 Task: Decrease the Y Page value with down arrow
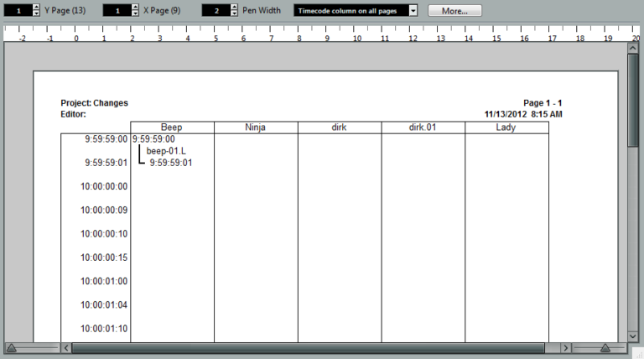(x=36, y=14)
